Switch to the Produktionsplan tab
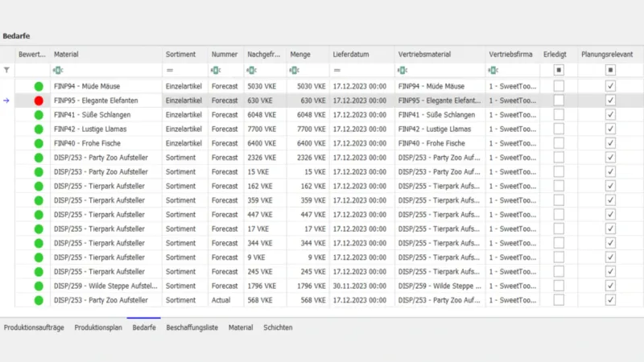The image size is (644, 362). pos(98,327)
